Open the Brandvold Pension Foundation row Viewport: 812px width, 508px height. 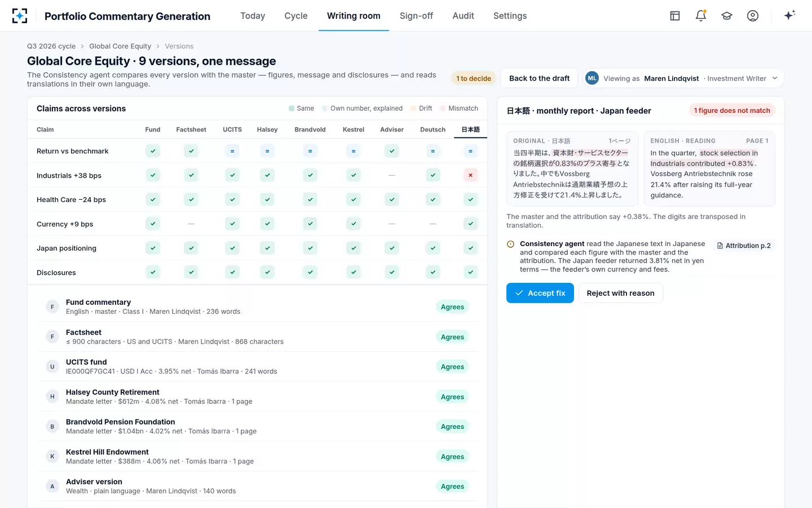[258, 427]
